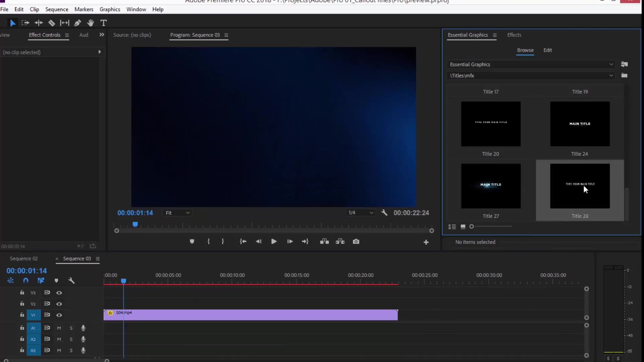Open the Sequence menu

pos(57,9)
